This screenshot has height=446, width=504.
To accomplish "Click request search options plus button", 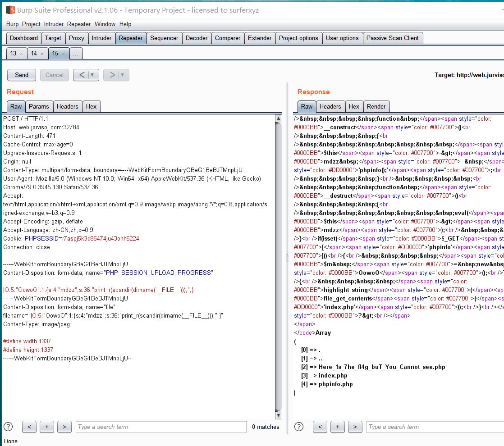I will 47,427.
